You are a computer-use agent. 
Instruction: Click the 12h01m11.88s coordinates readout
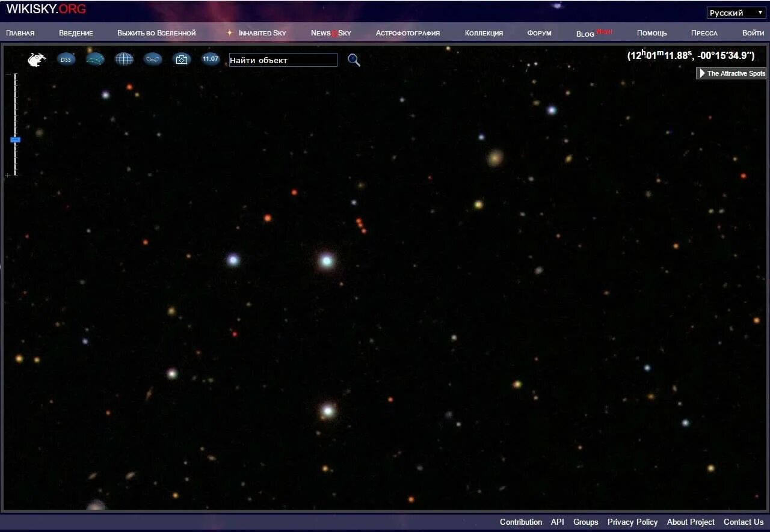click(691, 55)
